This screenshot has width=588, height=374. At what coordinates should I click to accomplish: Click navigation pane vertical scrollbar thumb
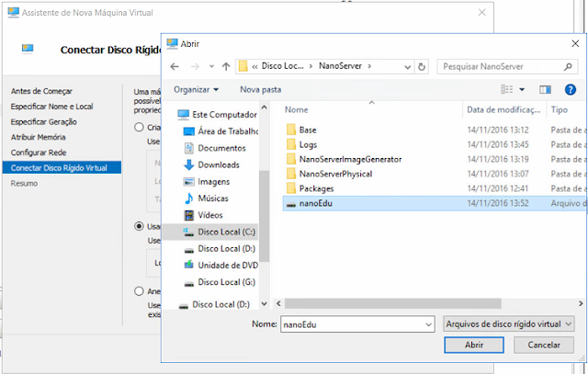(264, 216)
